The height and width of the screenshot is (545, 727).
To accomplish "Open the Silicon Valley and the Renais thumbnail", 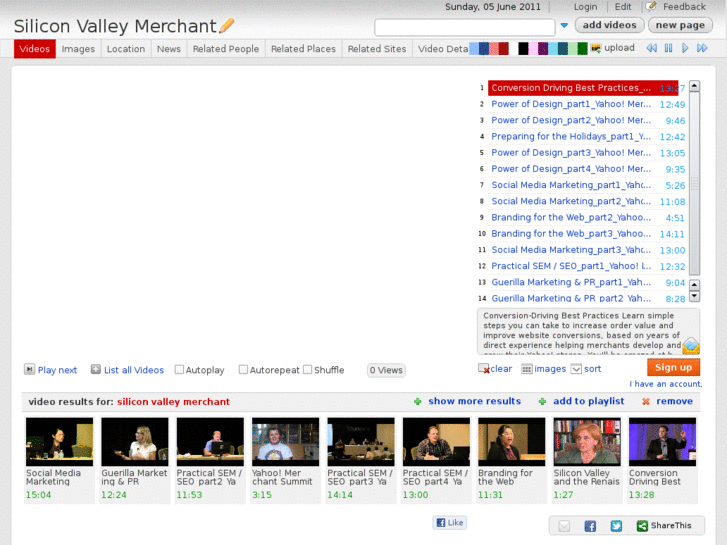I will coord(587,442).
